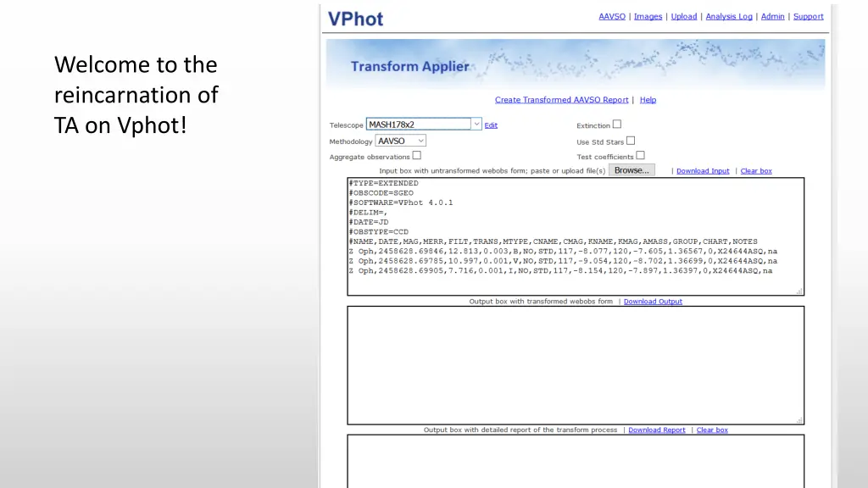Clear box for the input form

click(755, 171)
